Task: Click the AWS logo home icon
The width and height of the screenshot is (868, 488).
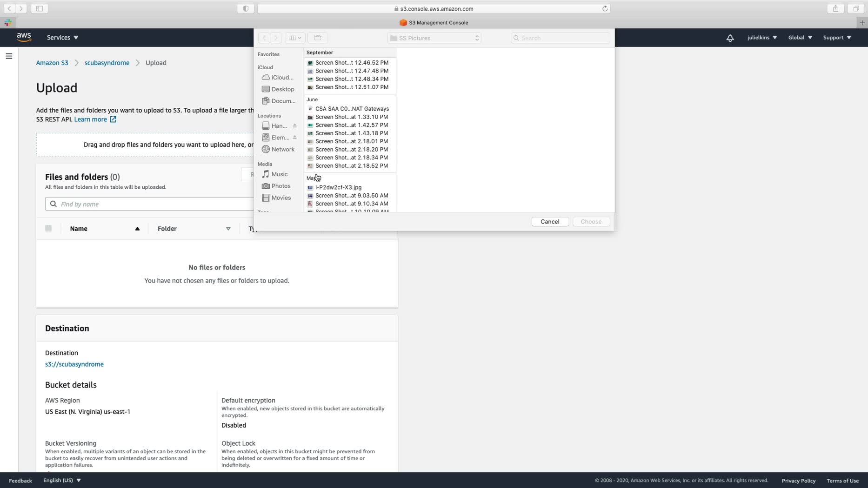Action: coord(24,37)
